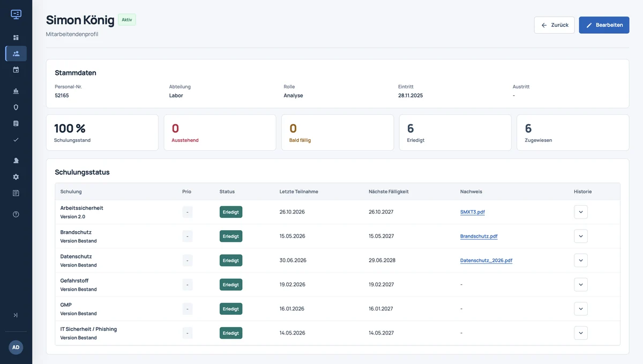Expand history for the Datenschutz row
643x364 pixels.
tap(581, 260)
